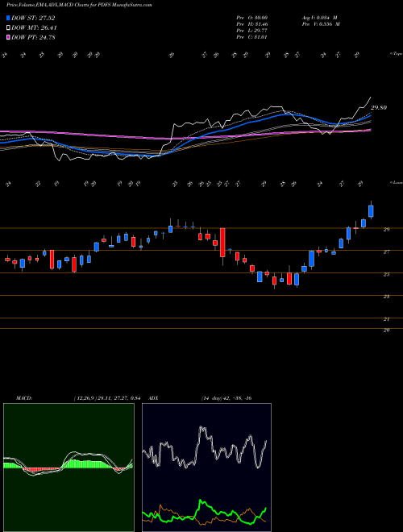Click the Pre V: 0.556 M value

point(320,24)
